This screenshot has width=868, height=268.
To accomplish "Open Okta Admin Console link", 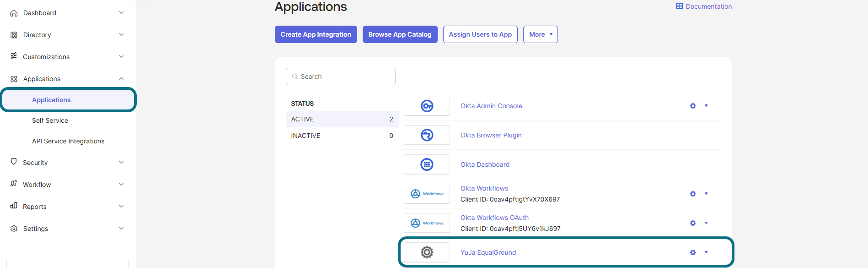I will click(491, 106).
